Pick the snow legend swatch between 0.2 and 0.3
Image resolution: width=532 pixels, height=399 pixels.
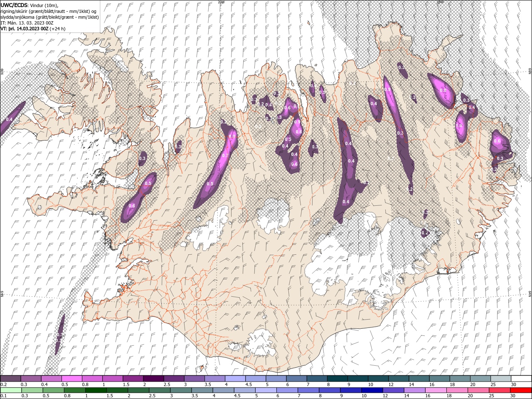[11, 379]
